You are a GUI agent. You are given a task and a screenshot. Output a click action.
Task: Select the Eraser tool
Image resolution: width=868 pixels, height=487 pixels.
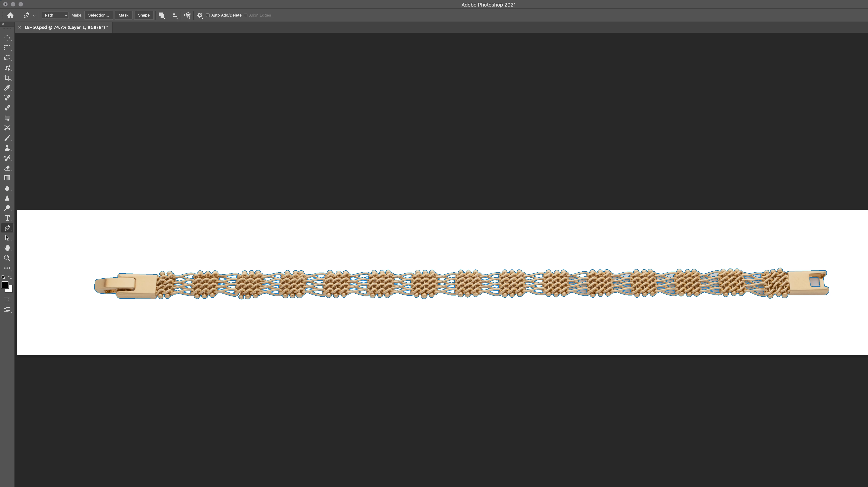(x=7, y=168)
